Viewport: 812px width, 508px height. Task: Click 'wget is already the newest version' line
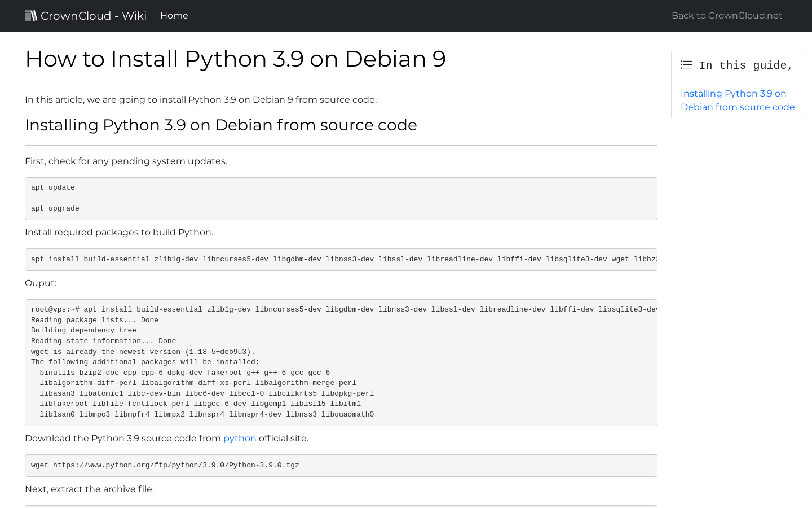tap(143, 352)
